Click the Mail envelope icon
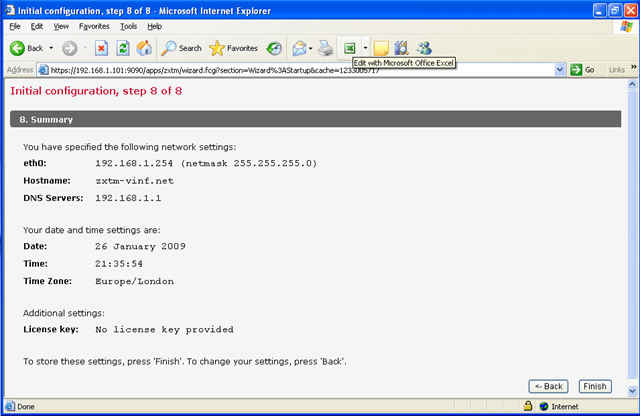 coord(299,48)
